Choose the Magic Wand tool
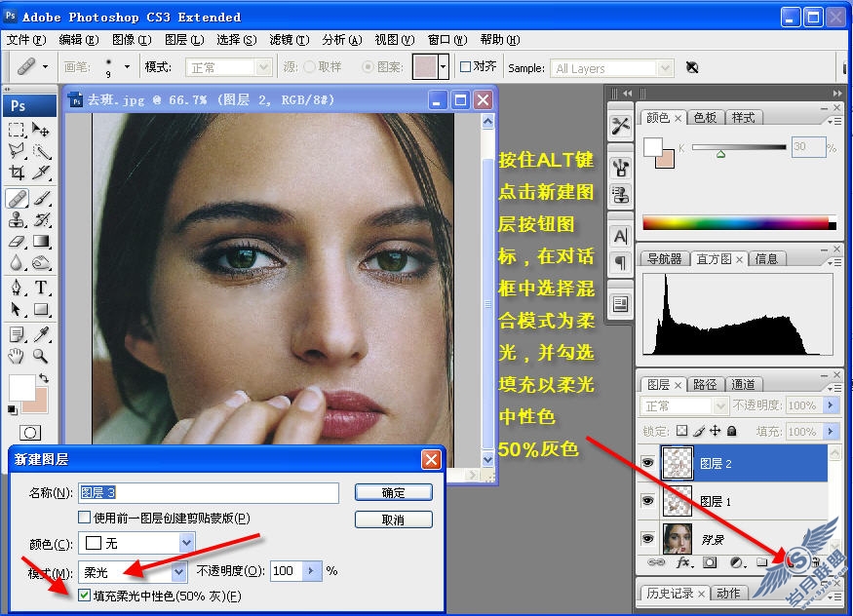This screenshot has width=853, height=616. 41,151
